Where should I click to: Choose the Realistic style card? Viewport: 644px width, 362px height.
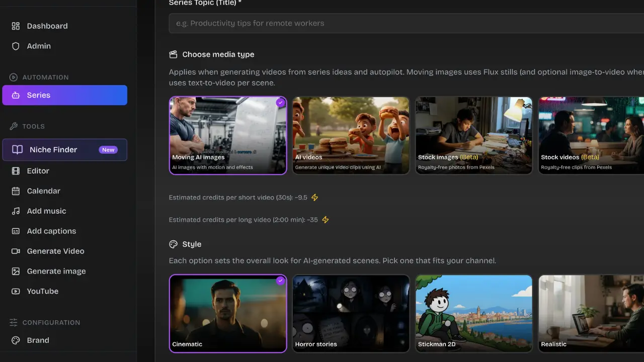[x=591, y=313]
